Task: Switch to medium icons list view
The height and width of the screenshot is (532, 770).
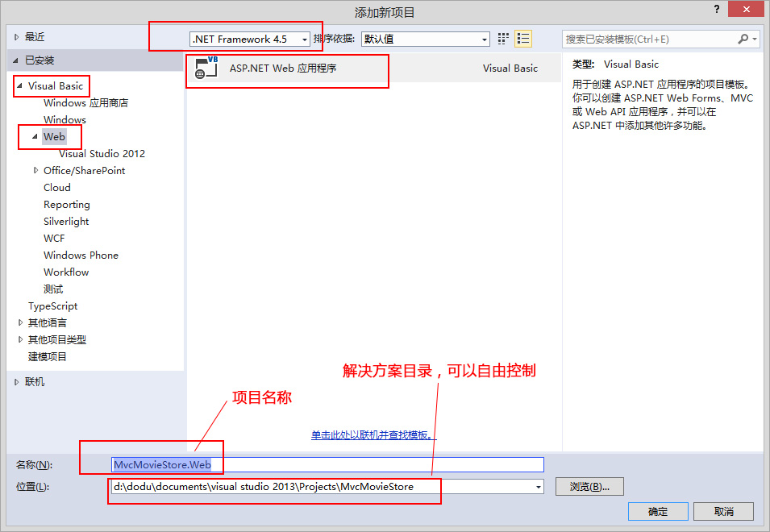Action: coord(523,39)
